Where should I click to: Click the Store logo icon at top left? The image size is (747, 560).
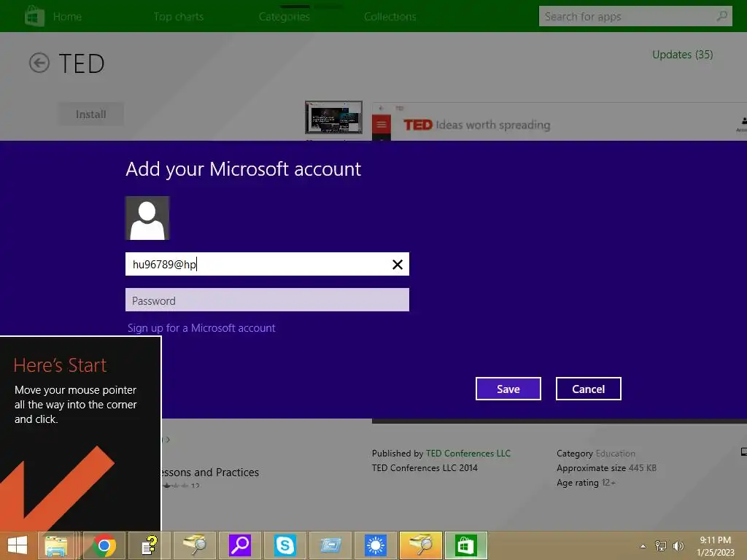click(34, 16)
